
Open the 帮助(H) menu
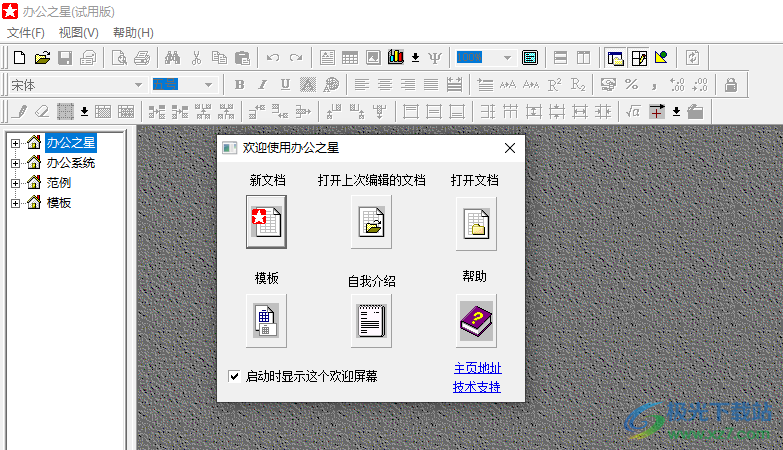point(133,33)
